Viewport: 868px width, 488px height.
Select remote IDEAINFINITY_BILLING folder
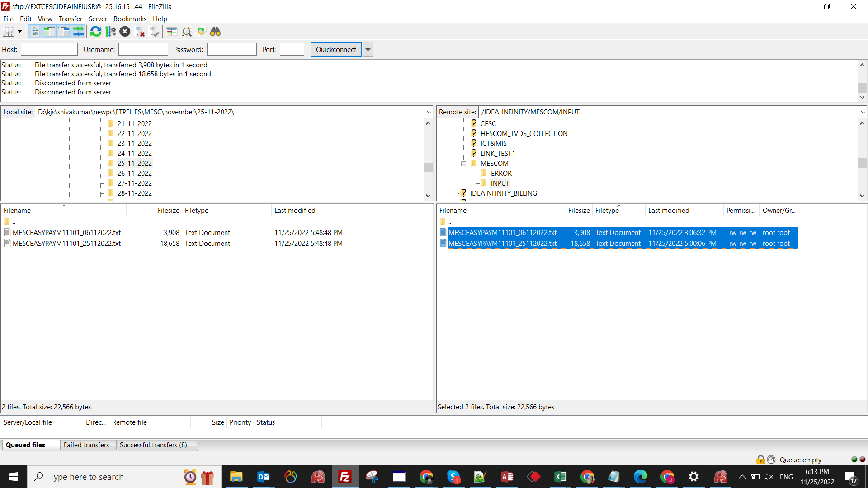pos(504,193)
